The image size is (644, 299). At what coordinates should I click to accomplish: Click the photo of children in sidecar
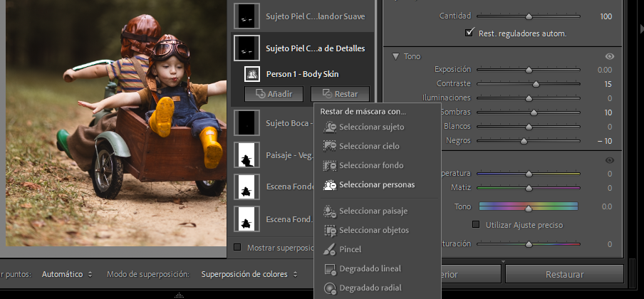(116, 122)
